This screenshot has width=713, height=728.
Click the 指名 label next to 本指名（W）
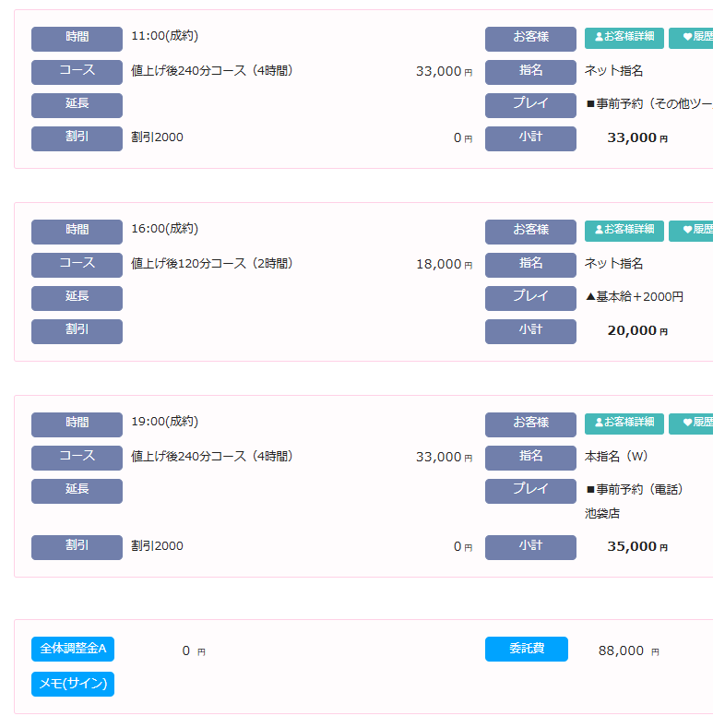(530, 457)
